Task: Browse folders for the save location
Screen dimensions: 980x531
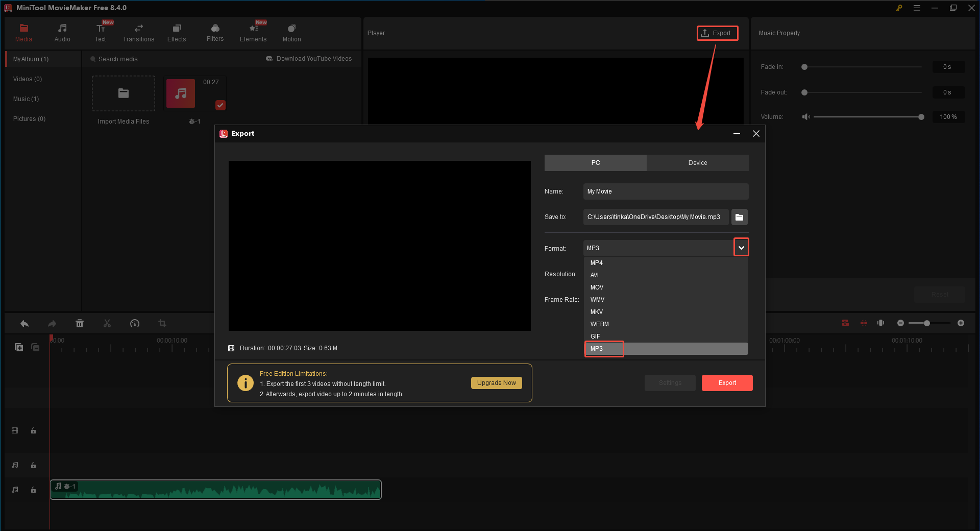Action: [739, 217]
